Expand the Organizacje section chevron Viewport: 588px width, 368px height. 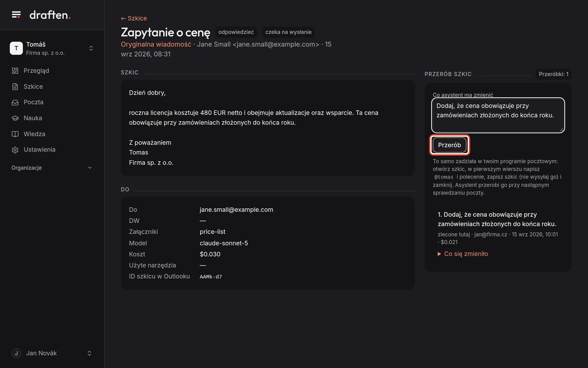(90, 168)
